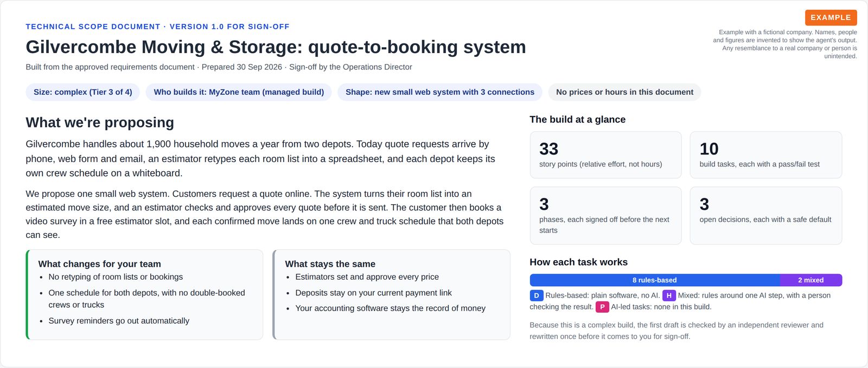Select the 'Size: complex (Tier 3 of 4)' pill
Screen dimensions: 868x368
[x=83, y=92]
